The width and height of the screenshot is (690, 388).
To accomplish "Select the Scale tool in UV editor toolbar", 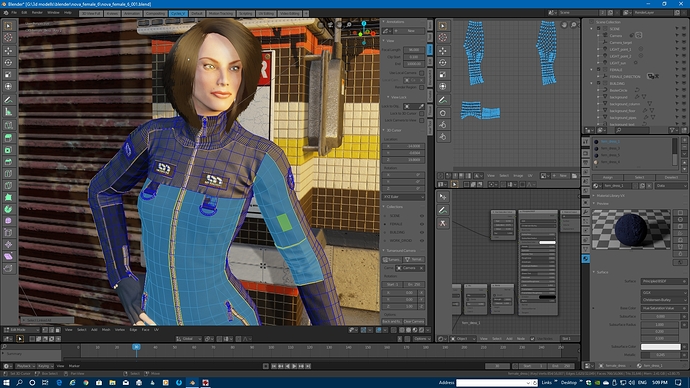I will pyautogui.click(x=443, y=75).
